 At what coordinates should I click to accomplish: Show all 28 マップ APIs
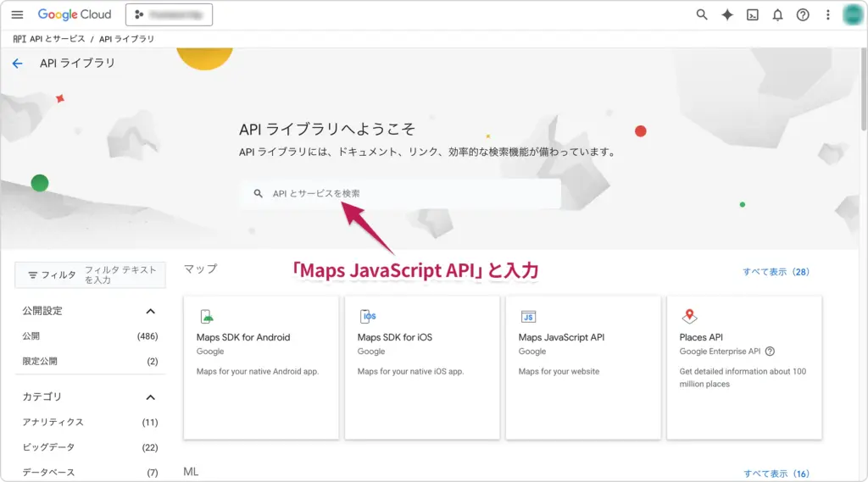(776, 272)
